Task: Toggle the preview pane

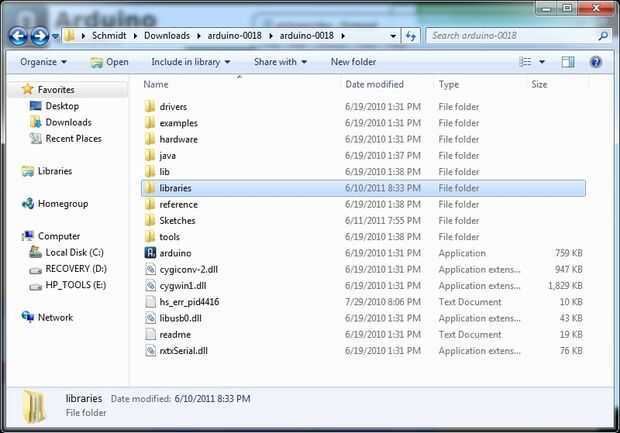Action: coord(568,62)
